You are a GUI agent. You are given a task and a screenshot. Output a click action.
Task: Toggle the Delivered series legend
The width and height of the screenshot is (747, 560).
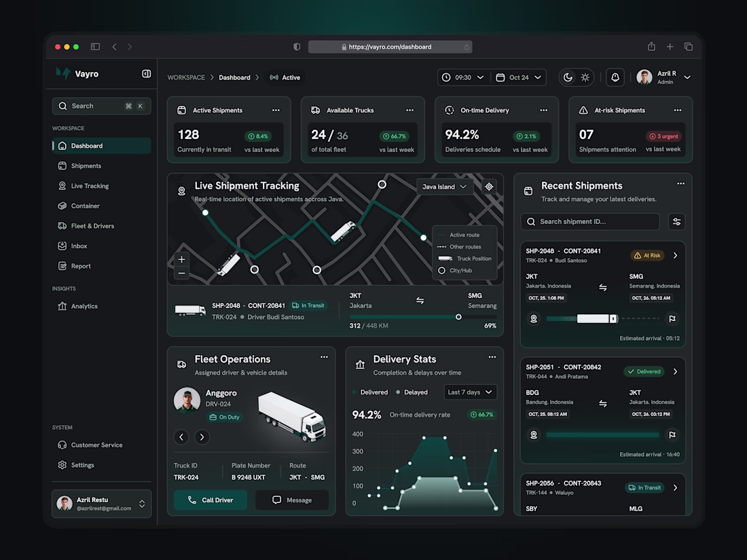[x=370, y=392]
